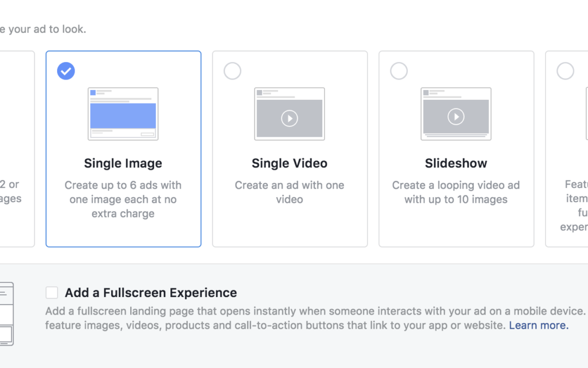This screenshot has height=368, width=588.
Task: Select the Single Video radio button
Action: pos(232,71)
